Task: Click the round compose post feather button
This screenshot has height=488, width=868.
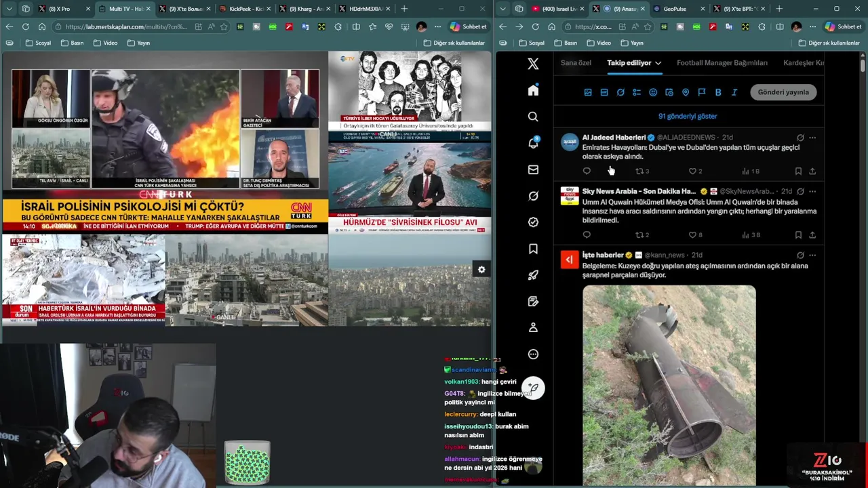Action: 533,388
